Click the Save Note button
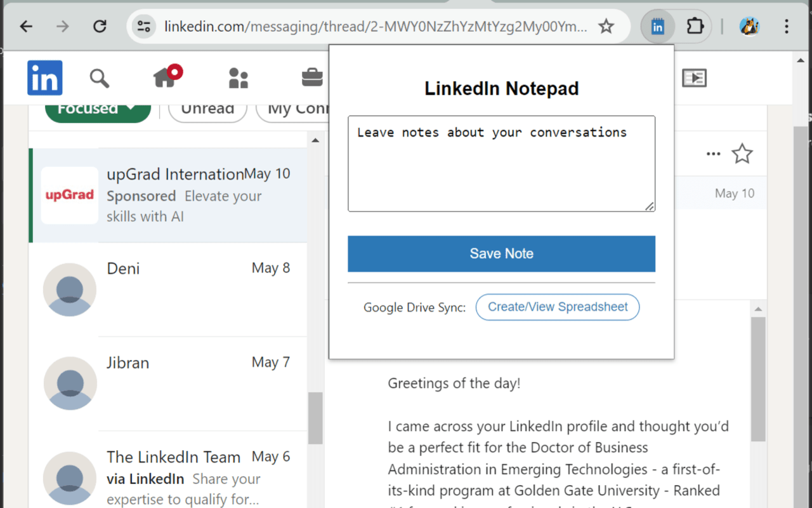This screenshot has width=812, height=508. [x=501, y=254]
